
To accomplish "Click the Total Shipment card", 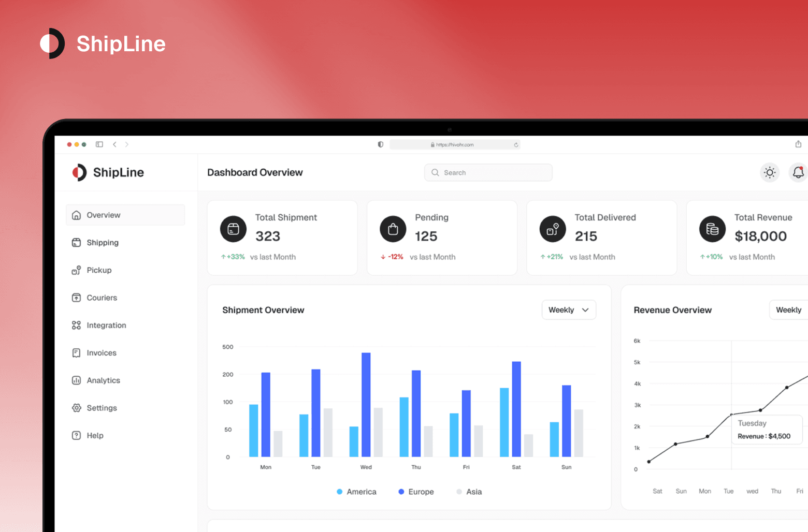I will pos(282,238).
